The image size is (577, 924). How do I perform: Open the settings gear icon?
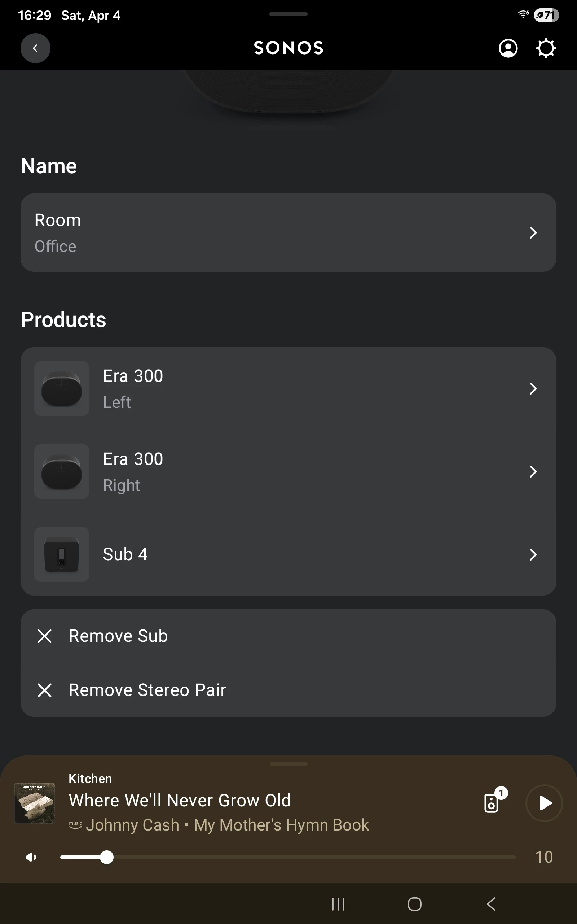pos(546,48)
